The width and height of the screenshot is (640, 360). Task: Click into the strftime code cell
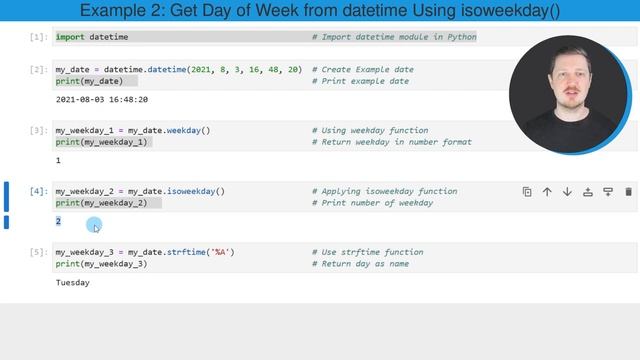click(x=344, y=258)
